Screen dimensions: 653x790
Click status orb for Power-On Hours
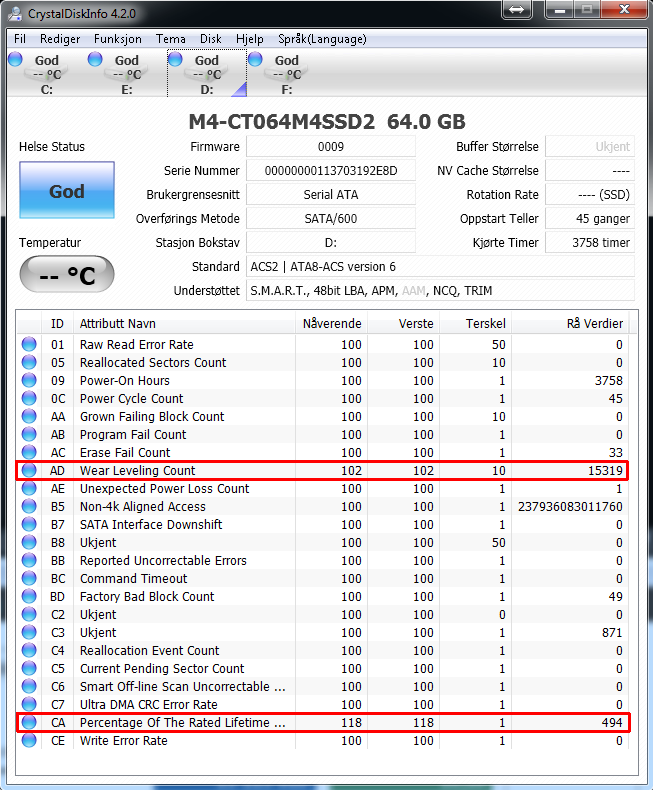[x=29, y=380]
